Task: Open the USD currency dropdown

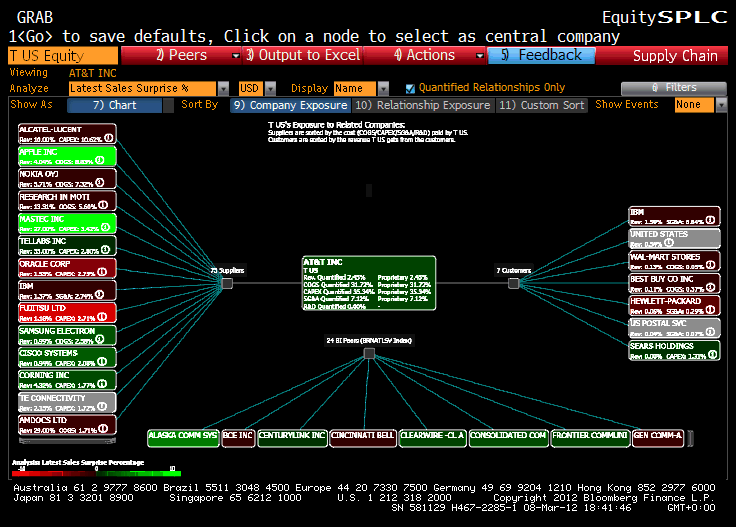Action: pyautogui.click(x=270, y=88)
